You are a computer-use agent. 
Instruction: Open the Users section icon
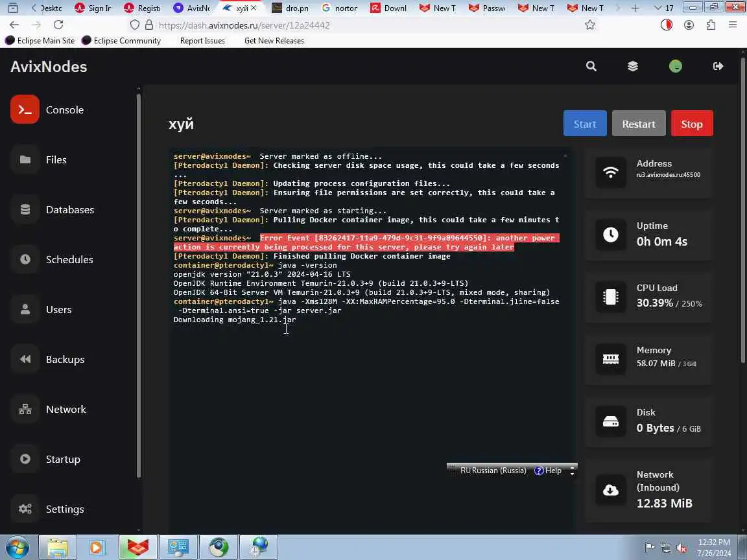25,310
